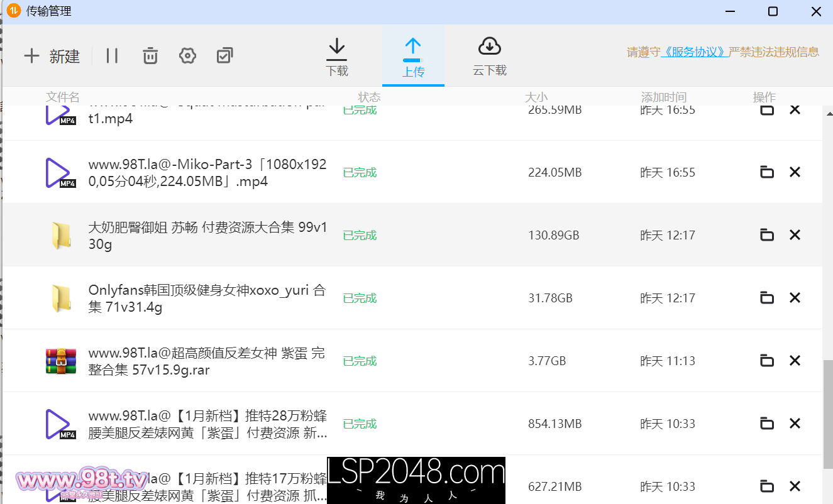Open folder location for the 854.13MB file
The height and width of the screenshot is (504, 833).
[x=766, y=424]
